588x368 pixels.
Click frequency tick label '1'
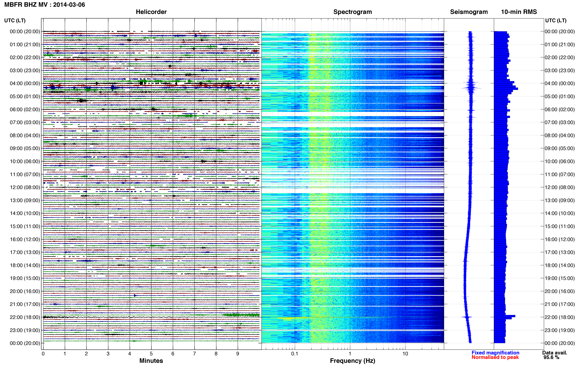(x=350, y=354)
